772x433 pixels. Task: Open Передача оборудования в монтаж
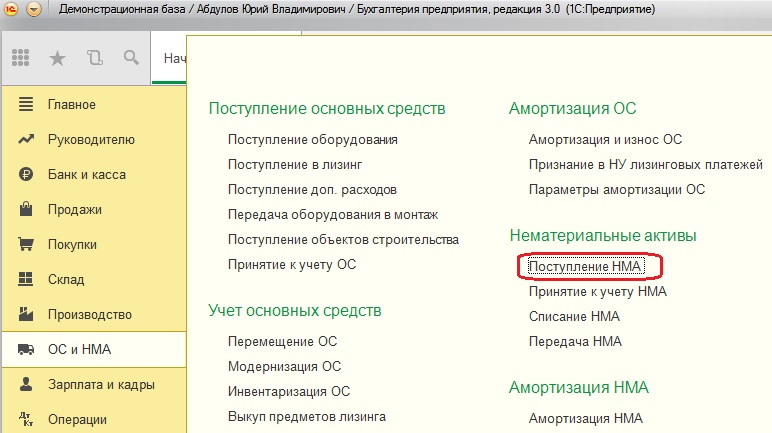click(x=333, y=215)
